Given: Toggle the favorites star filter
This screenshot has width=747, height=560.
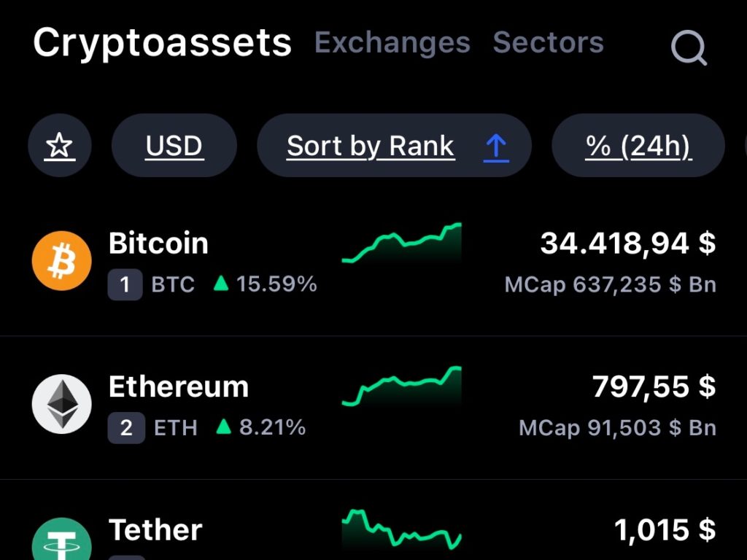Looking at the screenshot, I should [60, 145].
